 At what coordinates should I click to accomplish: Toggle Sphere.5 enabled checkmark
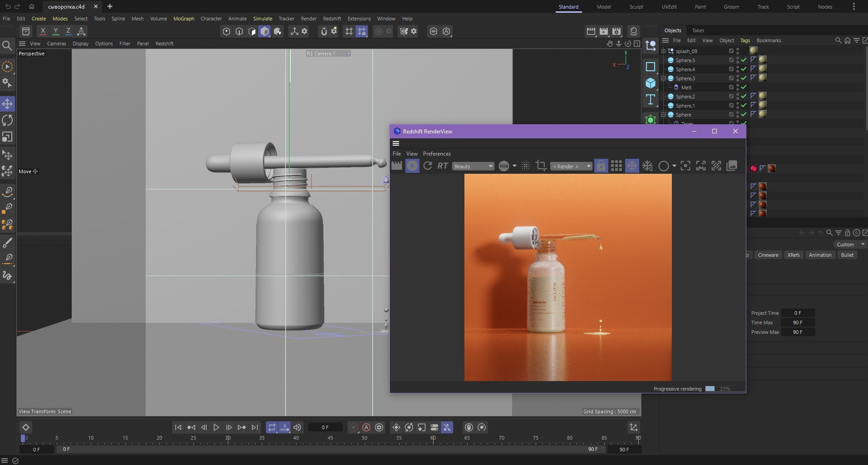pyautogui.click(x=744, y=60)
